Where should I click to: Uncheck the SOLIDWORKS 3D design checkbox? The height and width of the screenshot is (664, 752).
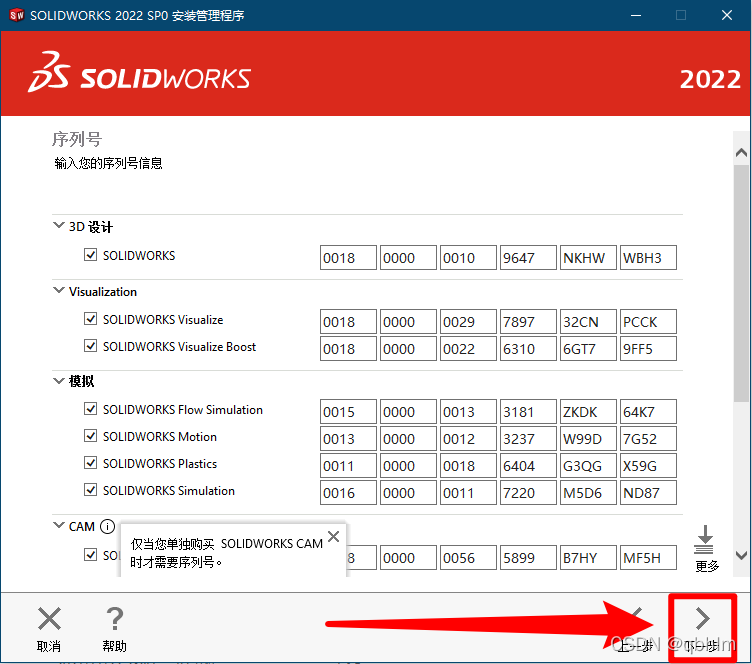click(x=90, y=255)
